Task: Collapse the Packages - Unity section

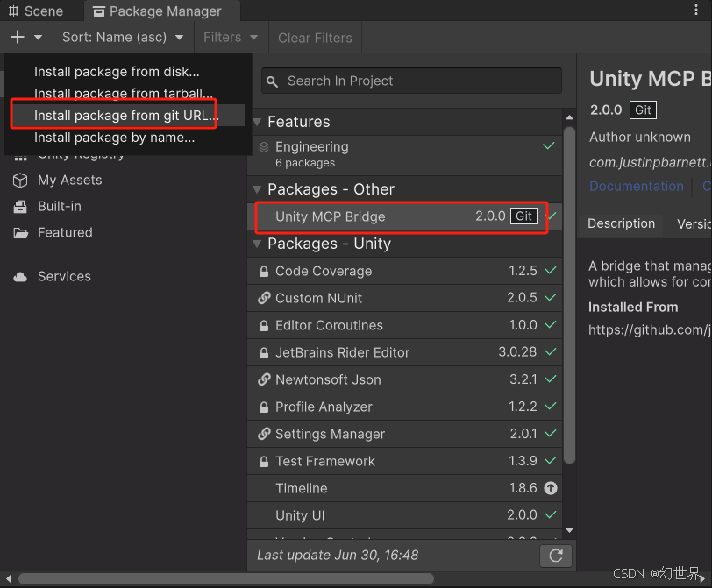Action: click(258, 244)
